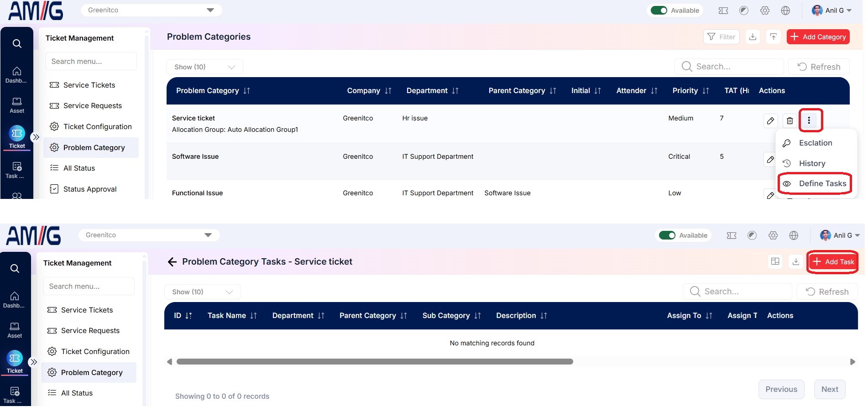
Task: Click the Previous pagination button
Action: pyautogui.click(x=781, y=389)
